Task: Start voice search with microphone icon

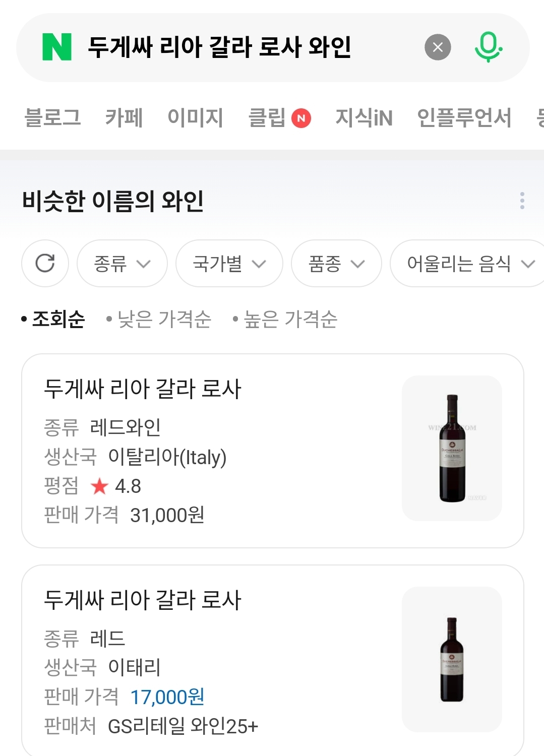Action: pyautogui.click(x=488, y=47)
